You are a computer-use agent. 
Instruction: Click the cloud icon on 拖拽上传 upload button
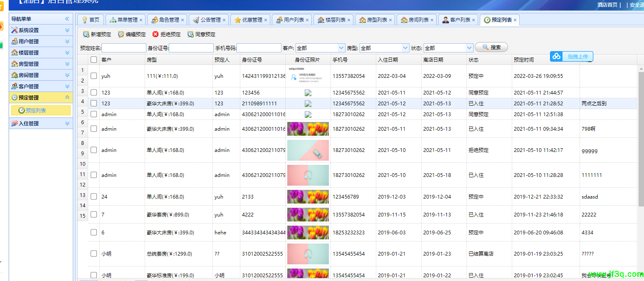pyautogui.click(x=557, y=56)
